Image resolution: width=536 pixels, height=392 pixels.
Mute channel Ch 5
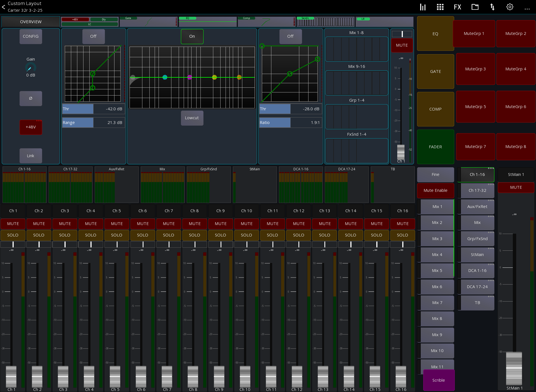[x=117, y=224]
